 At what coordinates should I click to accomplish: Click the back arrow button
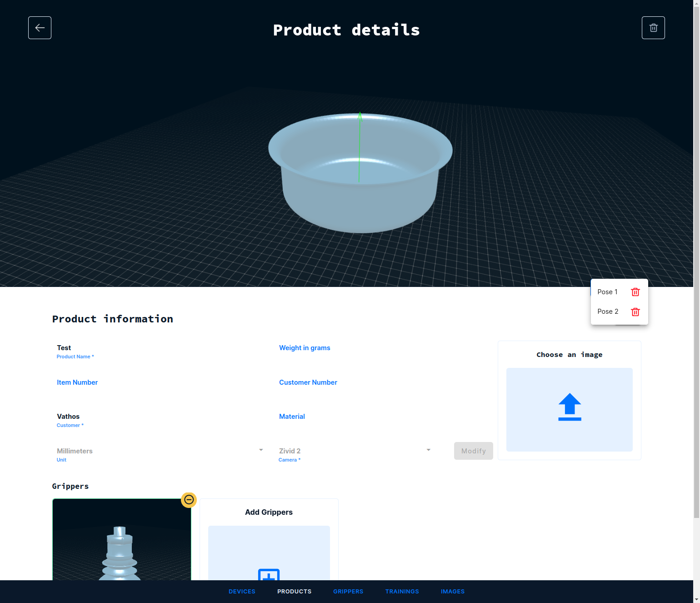tap(40, 28)
